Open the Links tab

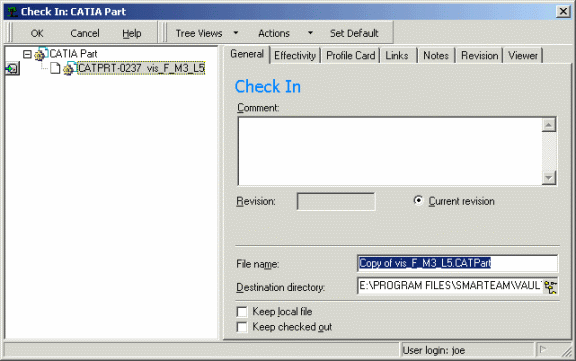[397, 55]
